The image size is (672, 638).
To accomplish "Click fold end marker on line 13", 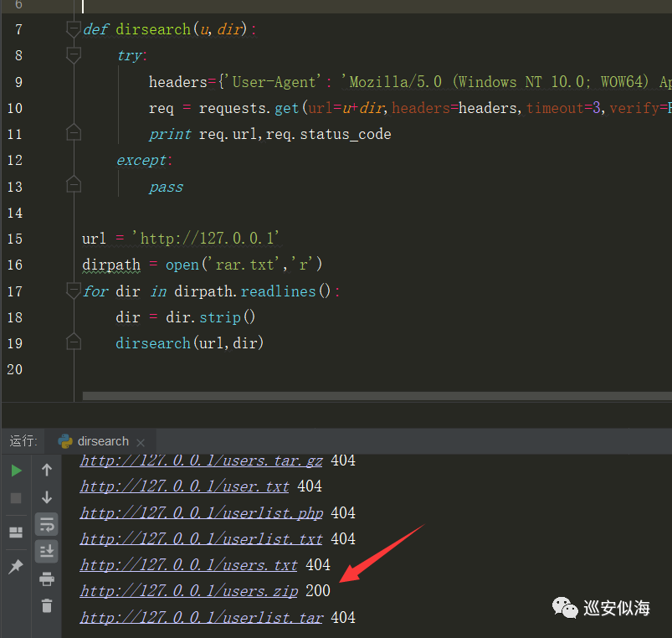I will coord(74,184).
